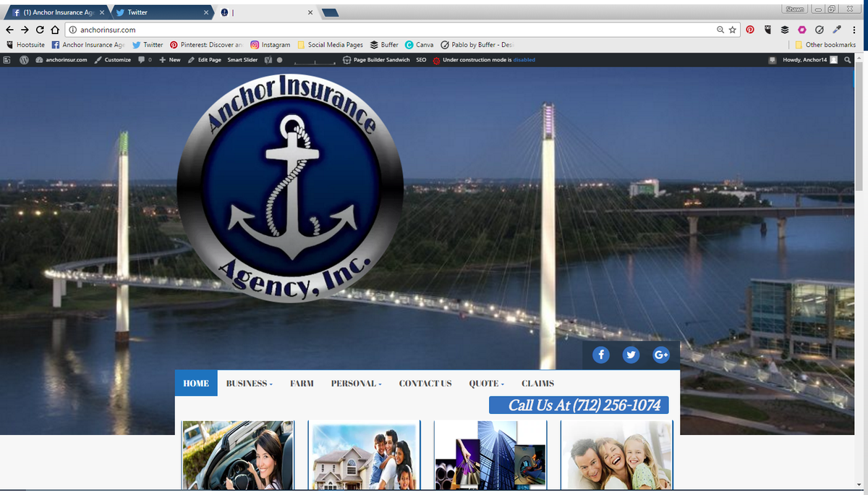Expand the Business dropdown menu

pyautogui.click(x=250, y=384)
